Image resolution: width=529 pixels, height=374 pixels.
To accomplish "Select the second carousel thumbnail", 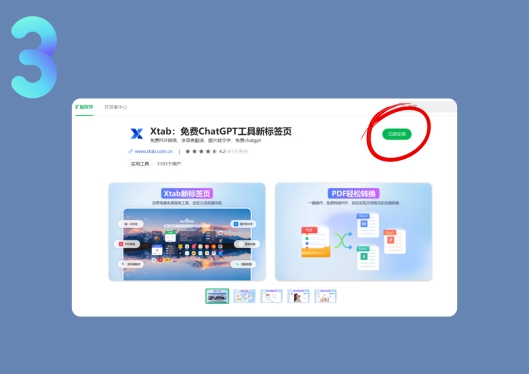I will [244, 296].
